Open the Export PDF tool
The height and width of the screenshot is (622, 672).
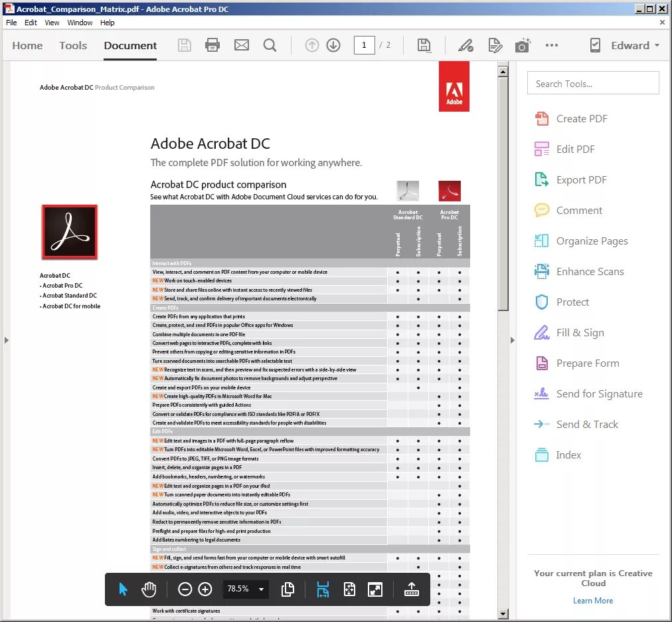(571, 179)
